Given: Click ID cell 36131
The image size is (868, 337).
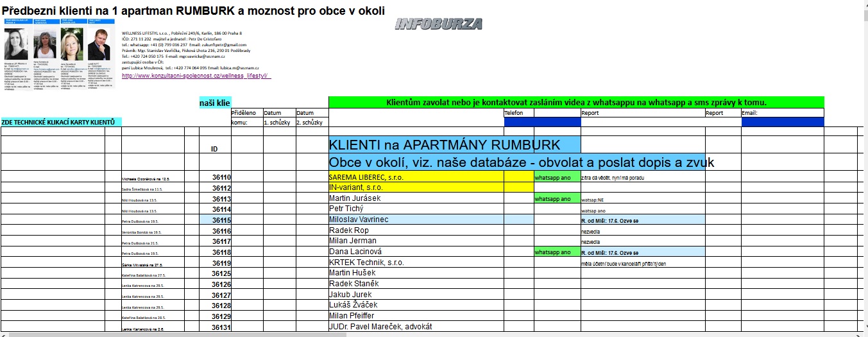Looking at the screenshot, I should [215, 327].
